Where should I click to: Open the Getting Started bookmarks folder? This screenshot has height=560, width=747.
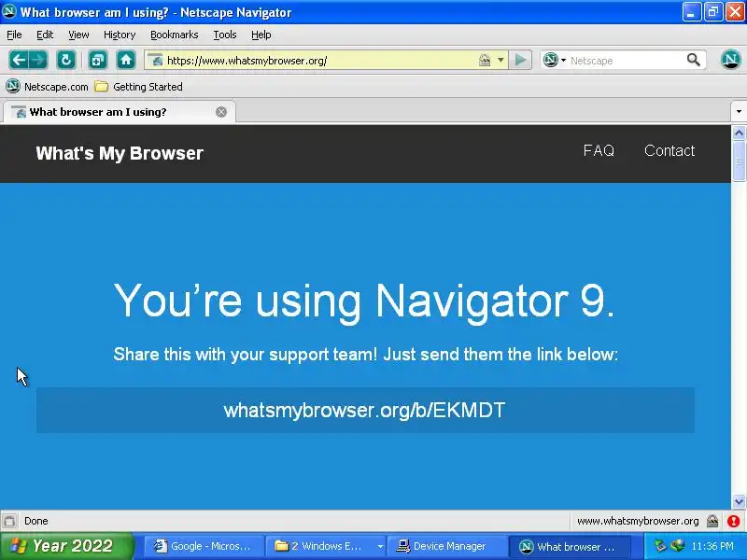138,87
